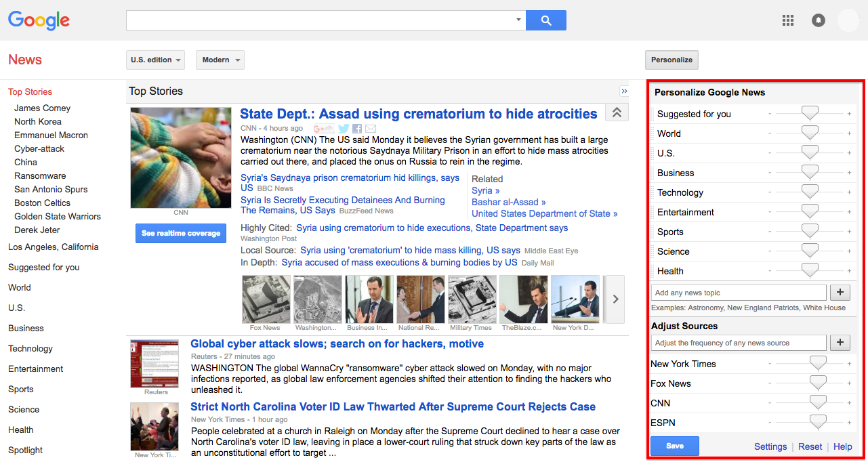The height and width of the screenshot is (464, 868).
Task: Open the Google apps grid
Action: 787,20
